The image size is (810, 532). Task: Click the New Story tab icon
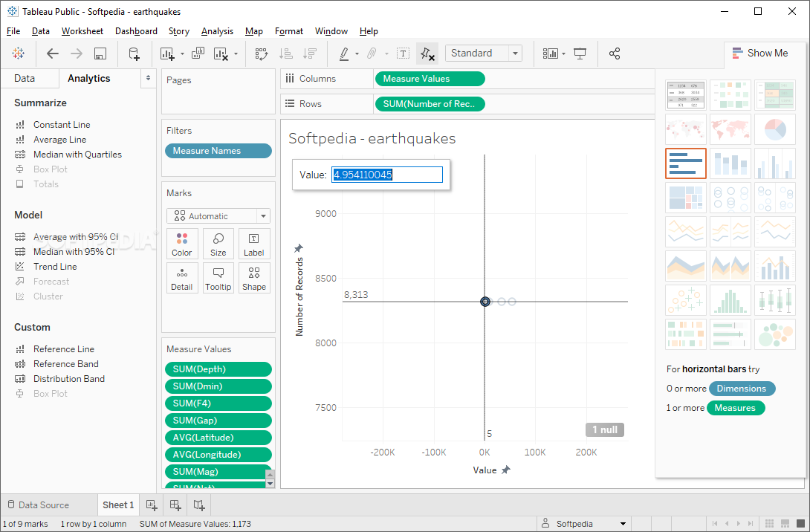(x=199, y=505)
